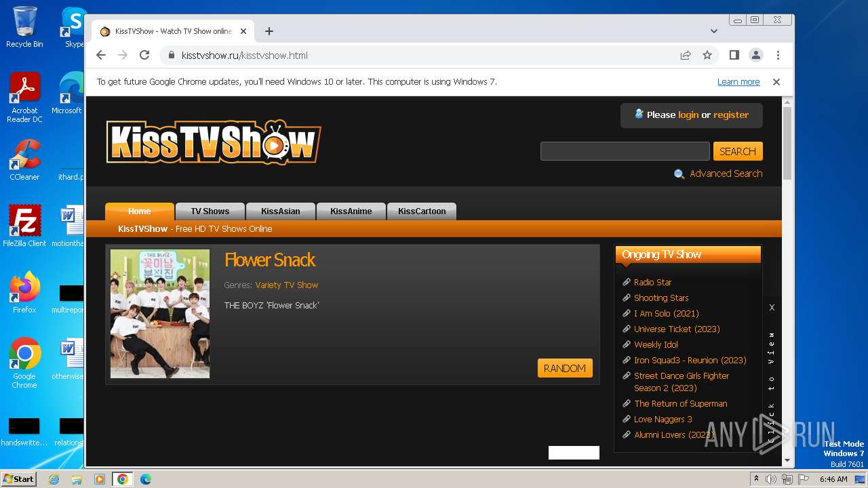This screenshot has height=488, width=868.
Task: Click the link icon beside Radio Star
Action: (x=627, y=282)
